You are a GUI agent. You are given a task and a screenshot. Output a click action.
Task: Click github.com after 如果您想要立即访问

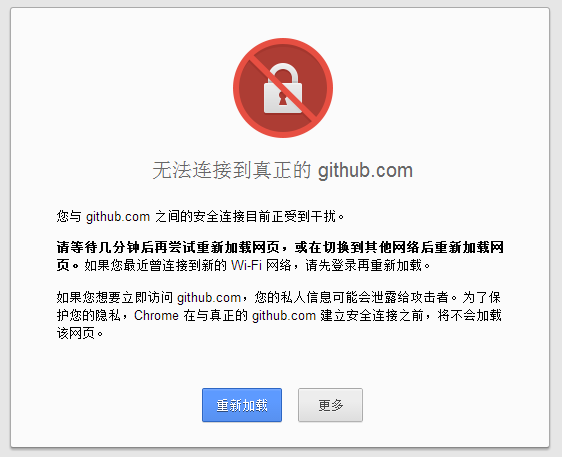(209, 297)
